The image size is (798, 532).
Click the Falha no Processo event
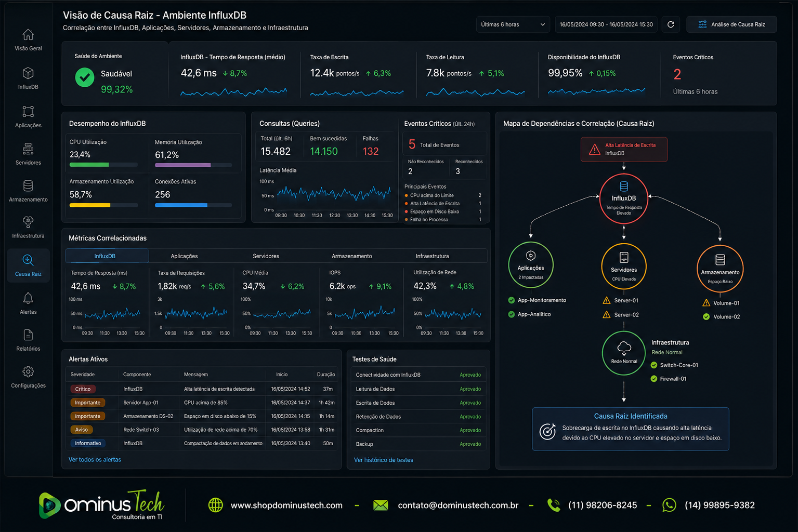443,220
